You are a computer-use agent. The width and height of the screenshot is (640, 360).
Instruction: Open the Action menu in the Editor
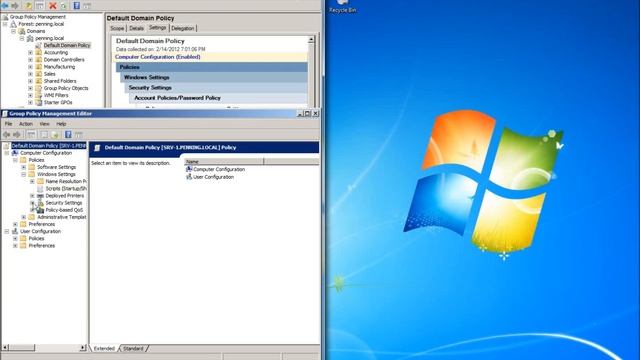[x=26, y=124]
